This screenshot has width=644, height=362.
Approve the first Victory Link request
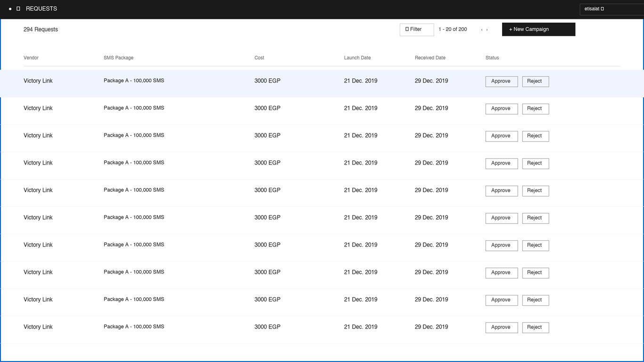point(501,81)
